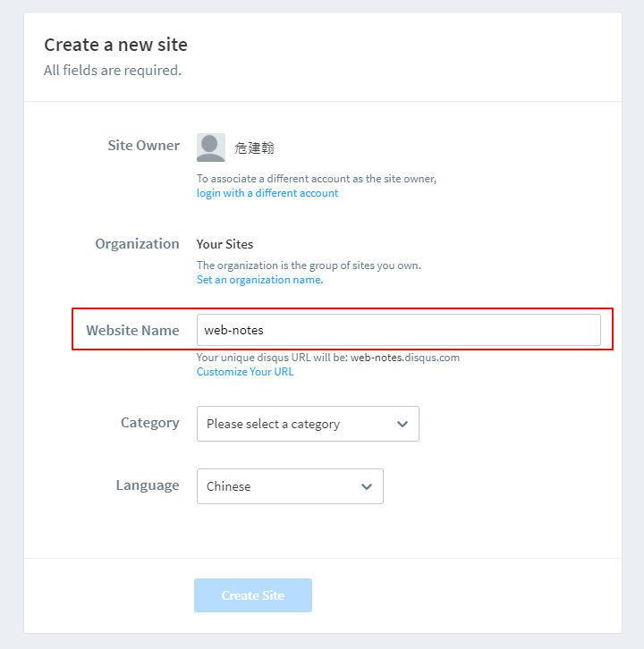This screenshot has width=644, height=649.
Task: Click the 'All fields are required.' subtitle
Action: point(113,70)
